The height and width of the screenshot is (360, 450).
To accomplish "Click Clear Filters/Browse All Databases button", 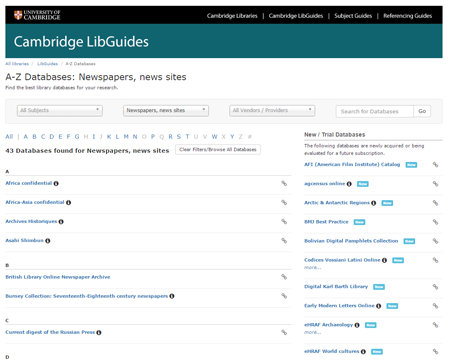I will tap(218, 149).
